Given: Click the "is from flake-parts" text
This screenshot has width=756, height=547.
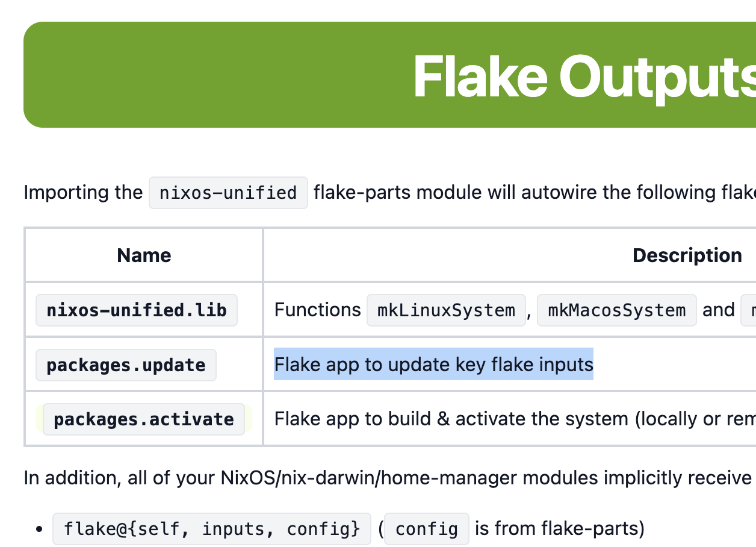Looking at the screenshot, I should [x=559, y=529].
